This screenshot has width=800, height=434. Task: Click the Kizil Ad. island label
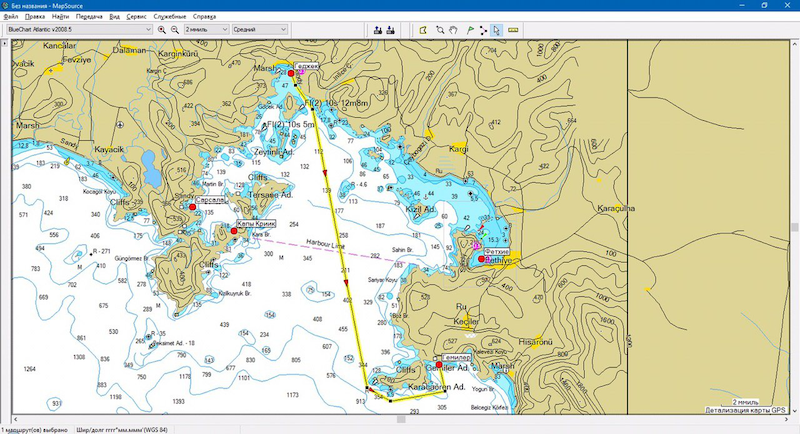pyautogui.click(x=421, y=210)
